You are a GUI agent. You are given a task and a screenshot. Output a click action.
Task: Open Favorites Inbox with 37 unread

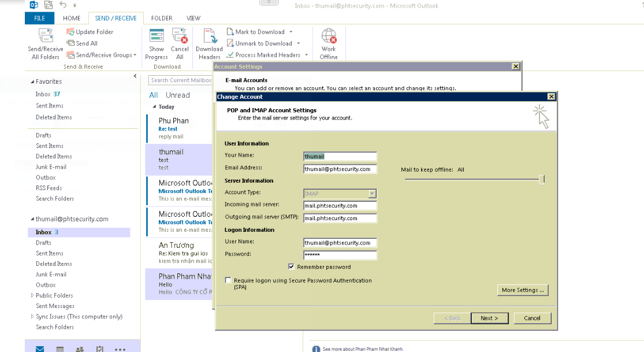click(47, 94)
